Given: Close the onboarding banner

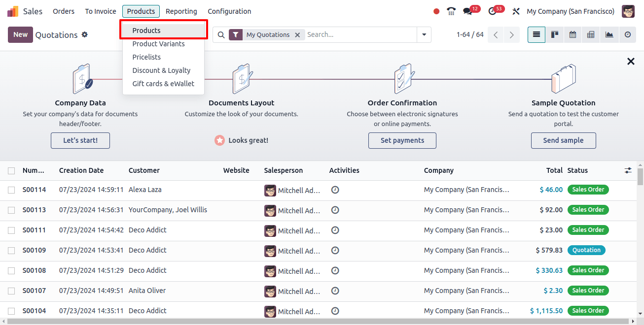Looking at the screenshot, I should click(631, 62).
